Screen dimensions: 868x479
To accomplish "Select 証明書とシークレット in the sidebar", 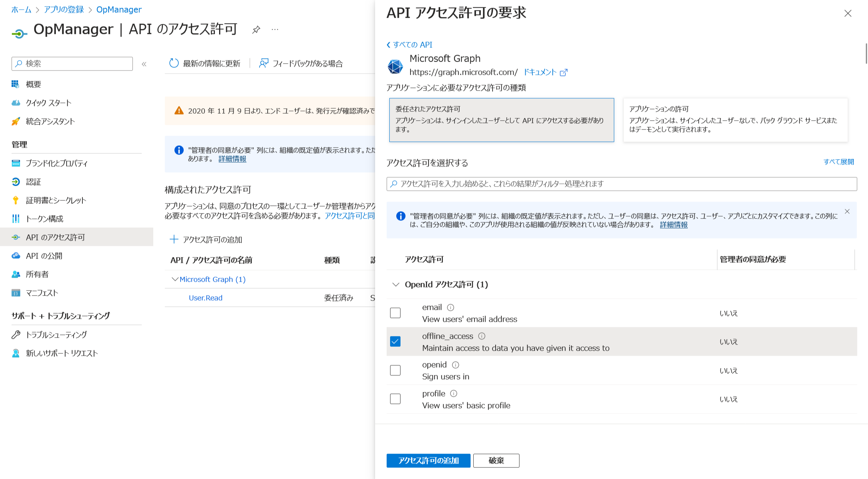I will (x=57, y=200).
